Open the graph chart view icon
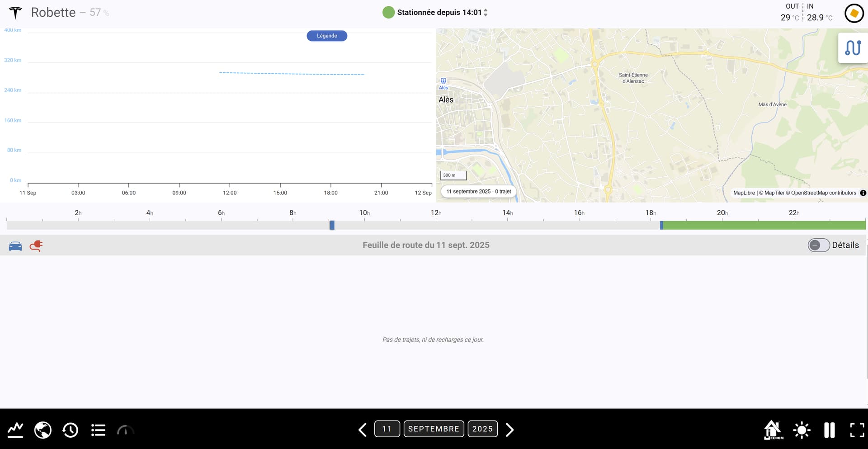This screenshot has width=868, height=449. (15, 430)
